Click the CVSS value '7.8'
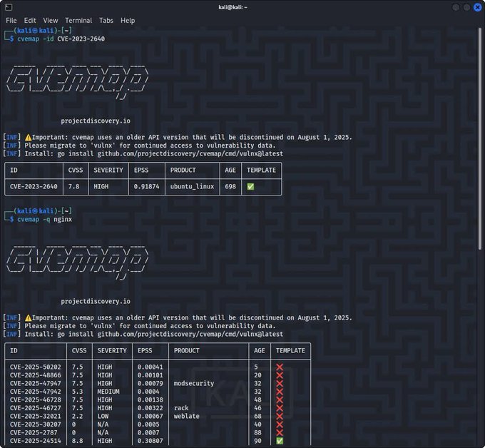Viewport: 485px width, 448px height. pos(73,187)
